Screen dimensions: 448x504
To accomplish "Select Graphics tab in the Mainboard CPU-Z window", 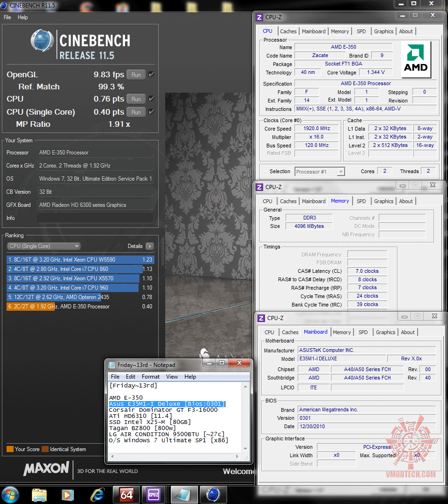I will click(x=386, y=332).
